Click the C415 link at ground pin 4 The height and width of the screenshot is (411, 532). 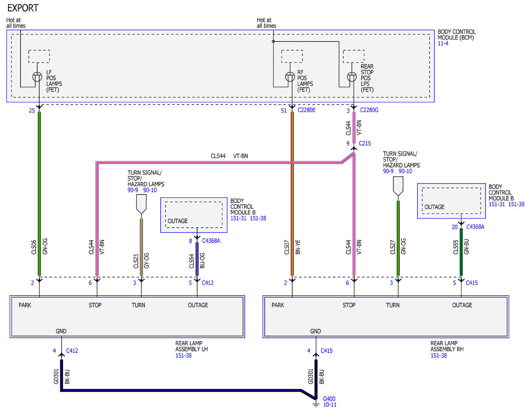[326, 351]
